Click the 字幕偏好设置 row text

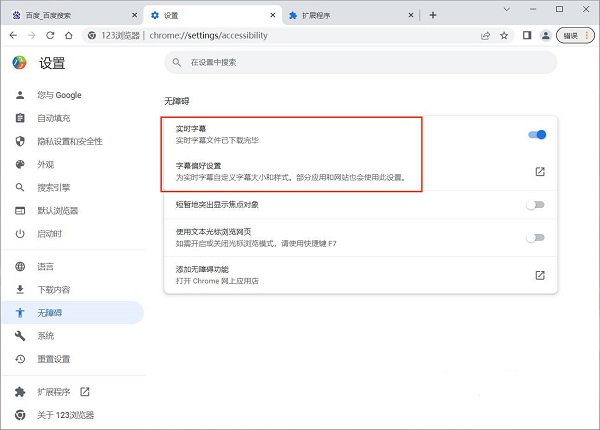(x=199, y=166)
